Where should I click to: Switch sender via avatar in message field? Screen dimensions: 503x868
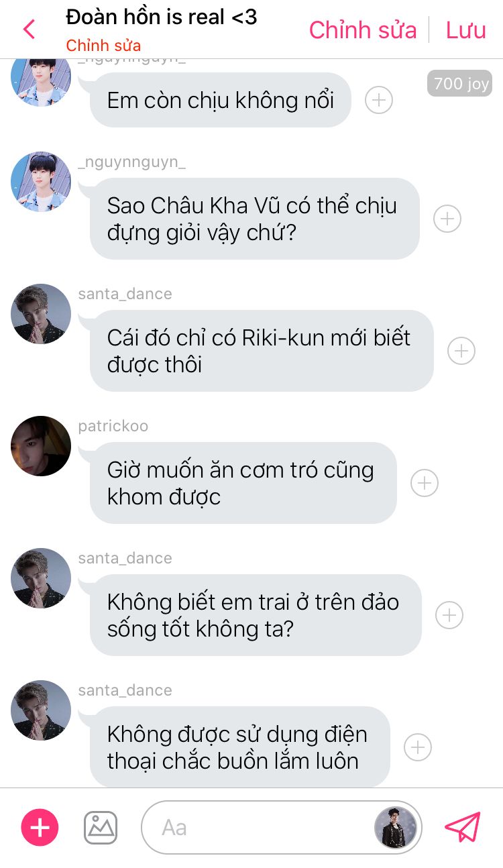[x=396, y=827]
